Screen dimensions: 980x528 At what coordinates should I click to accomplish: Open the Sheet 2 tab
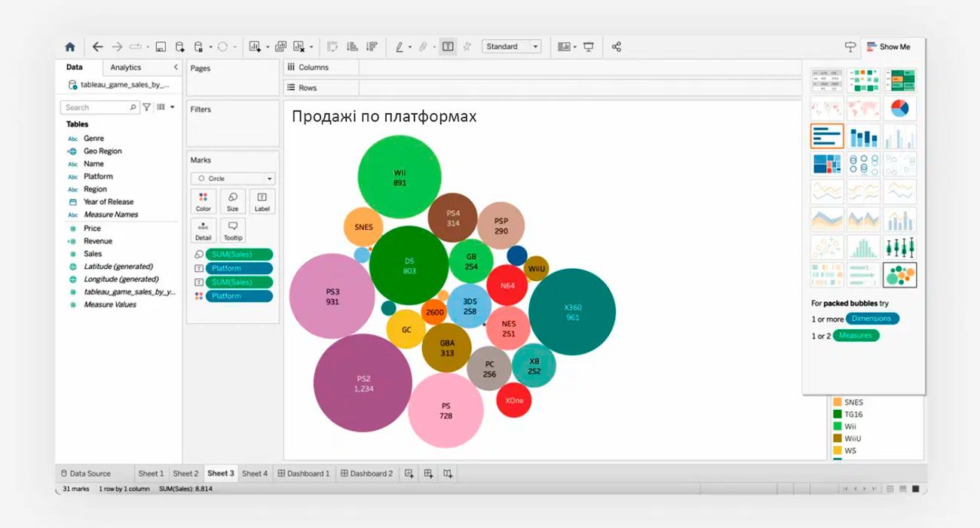185,474
